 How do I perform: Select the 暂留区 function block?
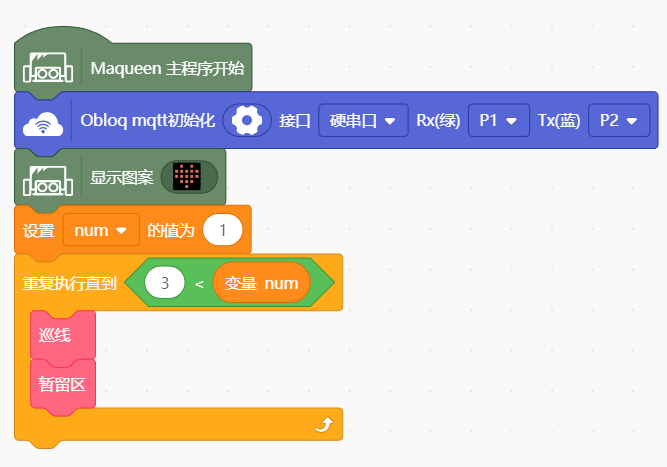click(63, 385)
